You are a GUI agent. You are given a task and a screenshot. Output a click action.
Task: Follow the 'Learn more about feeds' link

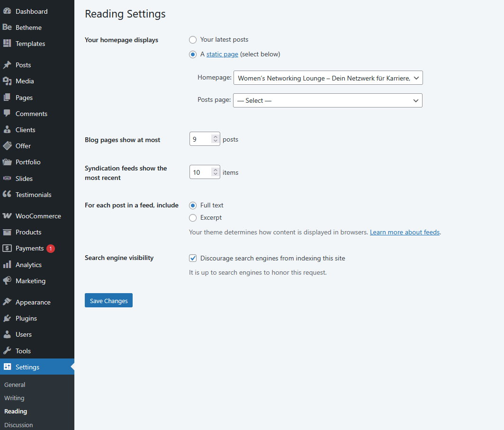coord(405,233)
